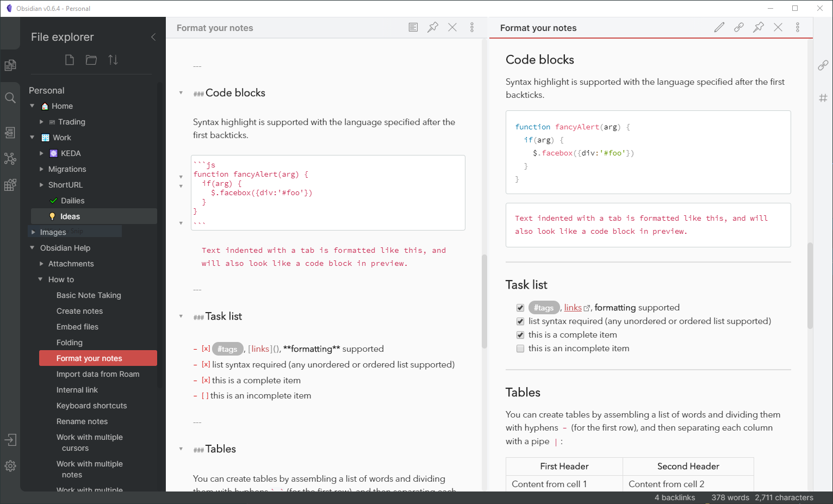833x504 pixels.
Task: Collapse the Obsidian Help folder
Action: point(32,248)
